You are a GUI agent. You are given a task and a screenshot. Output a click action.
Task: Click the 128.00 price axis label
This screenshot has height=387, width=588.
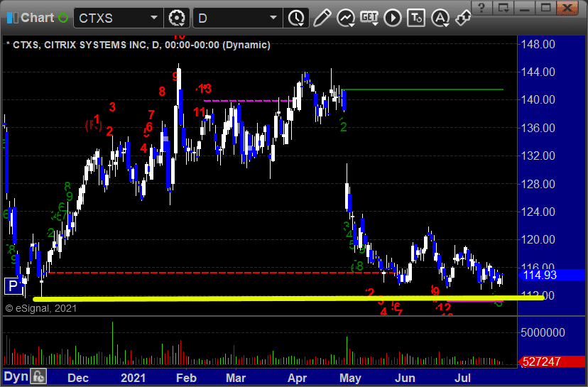(538, 184)
